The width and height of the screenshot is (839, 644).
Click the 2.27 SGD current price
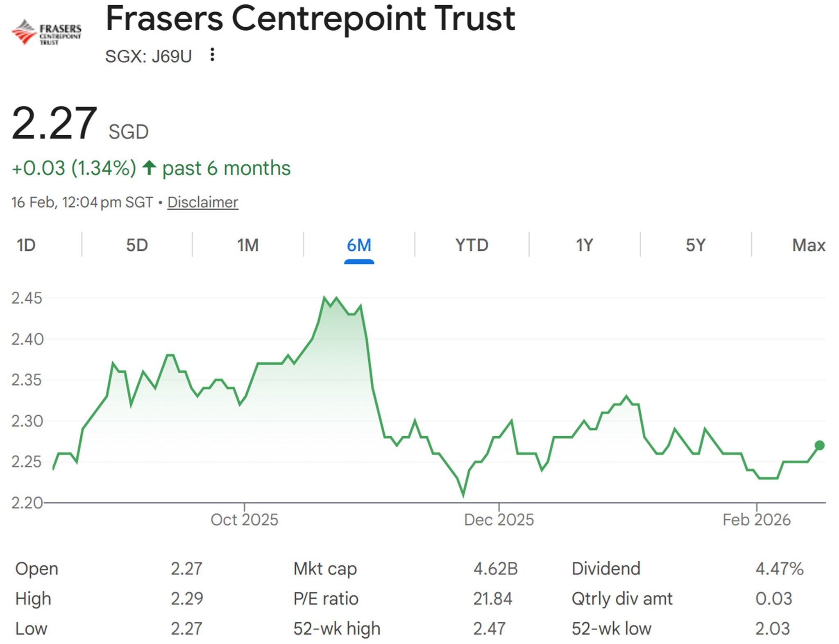pyautogui.click(x=54, y=124)
